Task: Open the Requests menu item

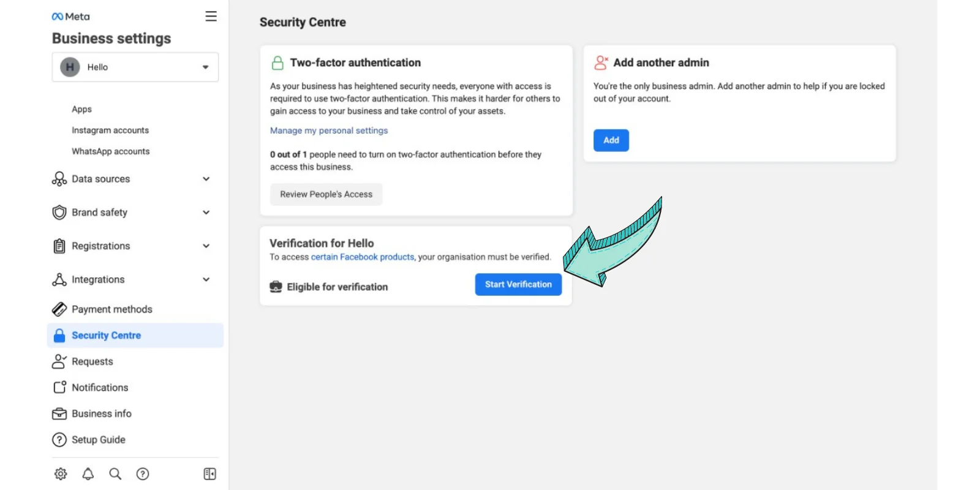Action: tap(92, 361)
